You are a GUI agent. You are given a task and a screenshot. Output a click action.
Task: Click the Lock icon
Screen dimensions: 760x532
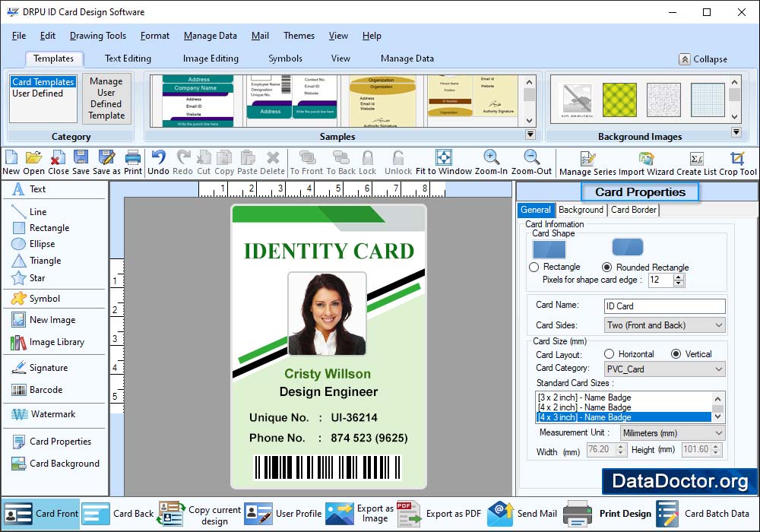click(367, 158)
